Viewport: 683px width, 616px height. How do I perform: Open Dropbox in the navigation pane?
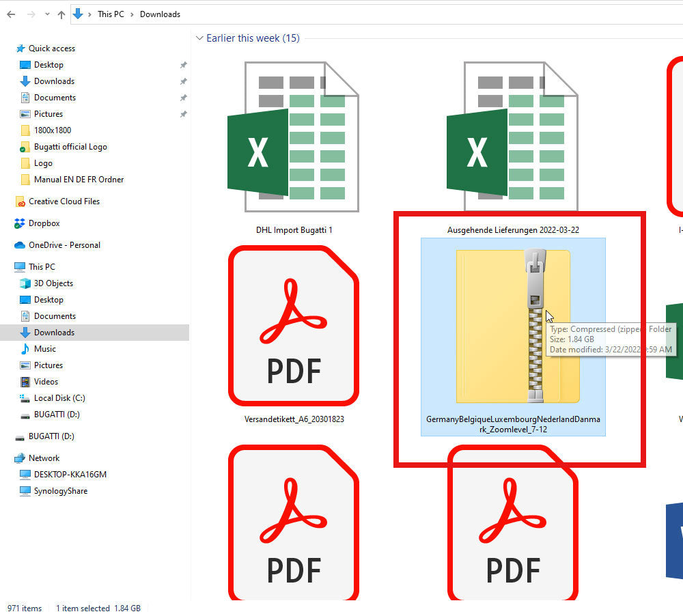coord(44,223)
